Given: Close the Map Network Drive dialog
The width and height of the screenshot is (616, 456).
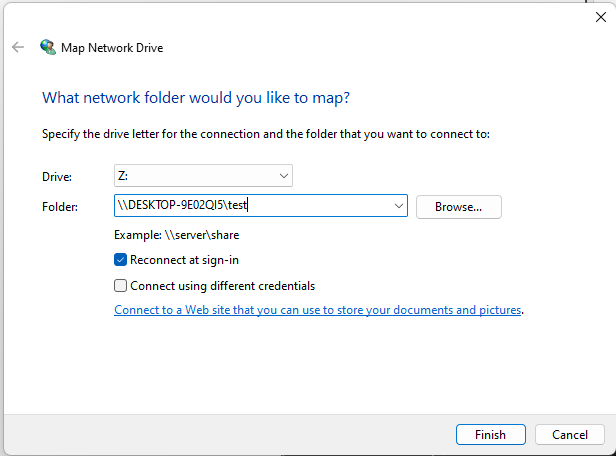Looking at the screenshot, I should [x=599, y=15].
